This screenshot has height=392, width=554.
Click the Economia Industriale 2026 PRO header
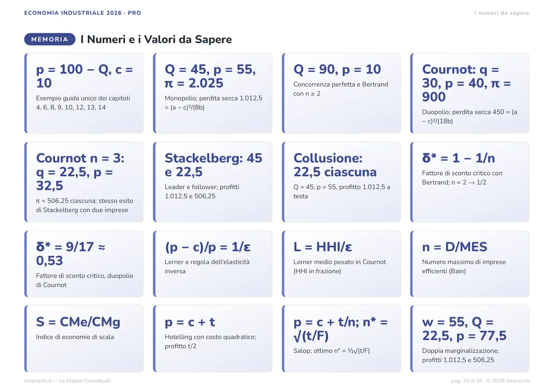point(83,13)
